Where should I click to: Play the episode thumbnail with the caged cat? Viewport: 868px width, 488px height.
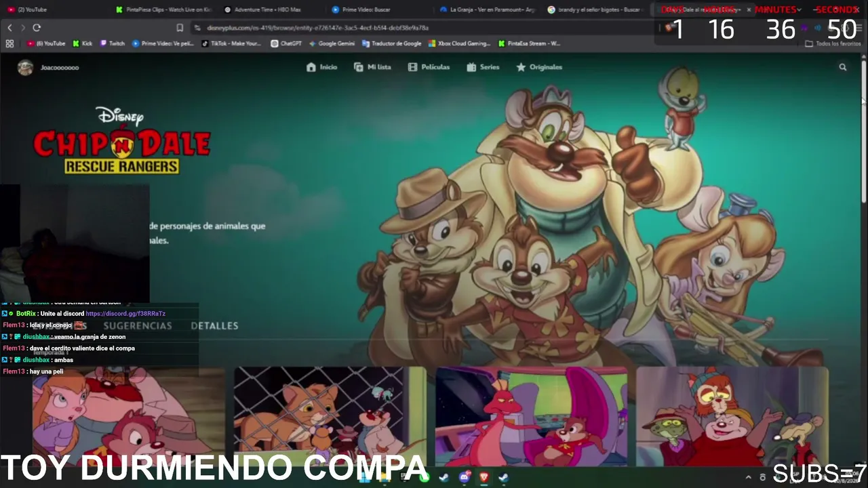[x=330, y=416]
